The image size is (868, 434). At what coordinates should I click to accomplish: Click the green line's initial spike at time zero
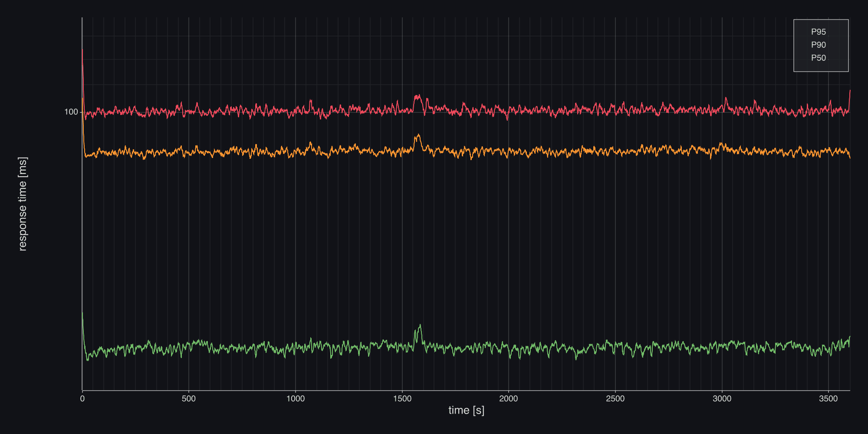(82, 313)
